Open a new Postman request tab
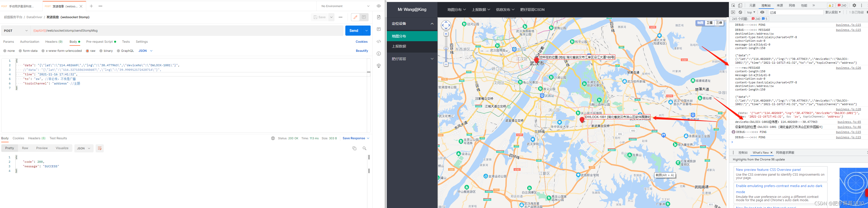The image size is (868, 208). (91, 6)
